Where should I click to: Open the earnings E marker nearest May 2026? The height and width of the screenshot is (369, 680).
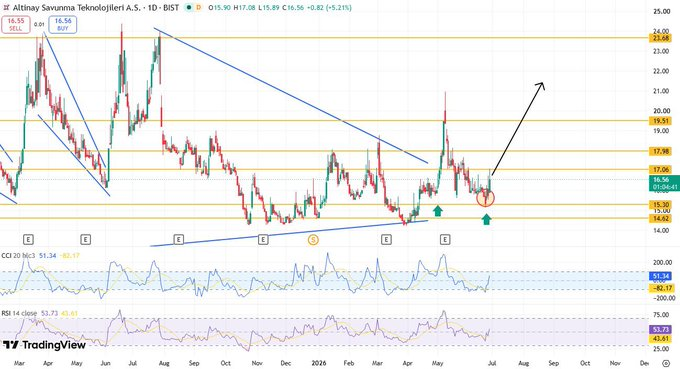[445, 239]
